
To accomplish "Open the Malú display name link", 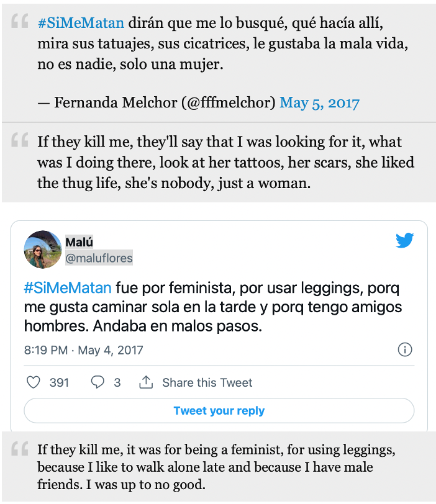I will click(79, 242).
